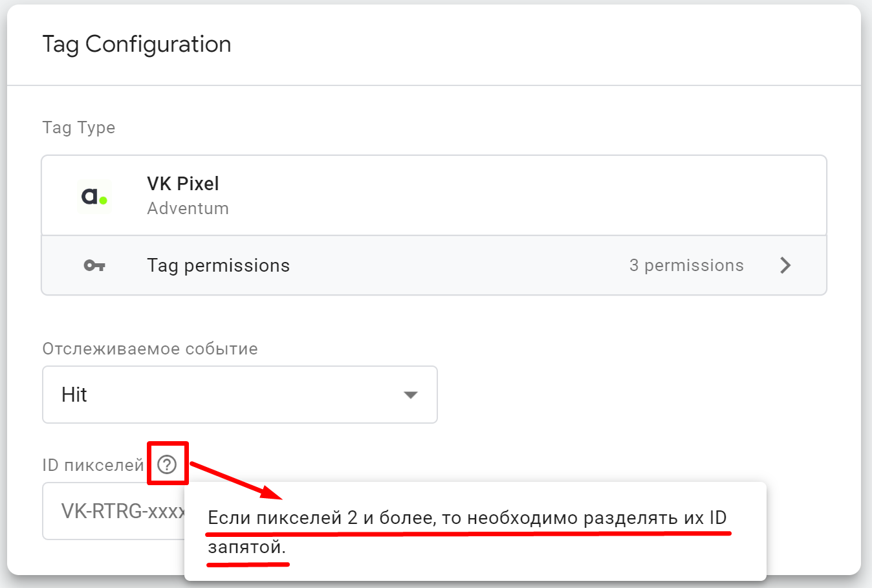Click the "3 permissions" text
This screenshot has width=872, height=588.
coord(686,265)
